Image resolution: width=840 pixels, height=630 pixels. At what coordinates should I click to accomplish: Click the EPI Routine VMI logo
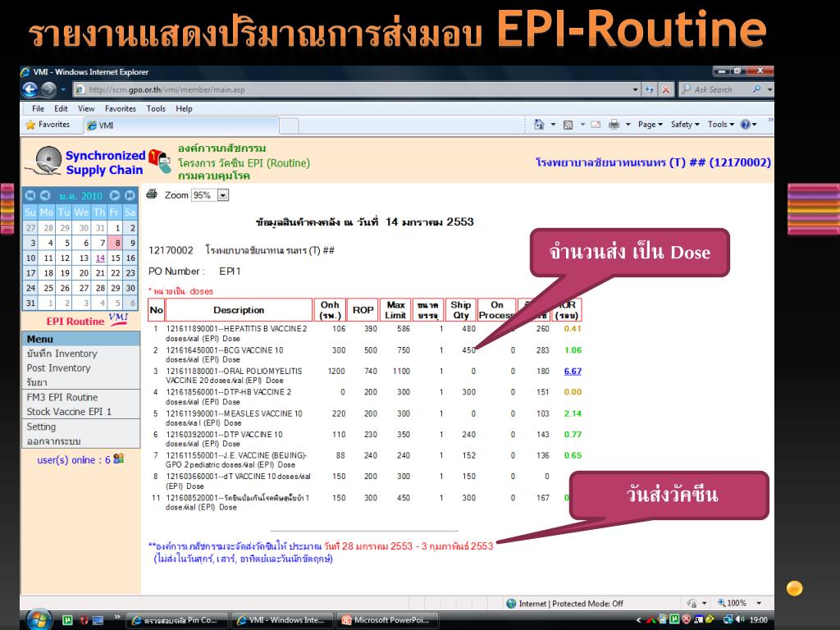pos(88,320)
